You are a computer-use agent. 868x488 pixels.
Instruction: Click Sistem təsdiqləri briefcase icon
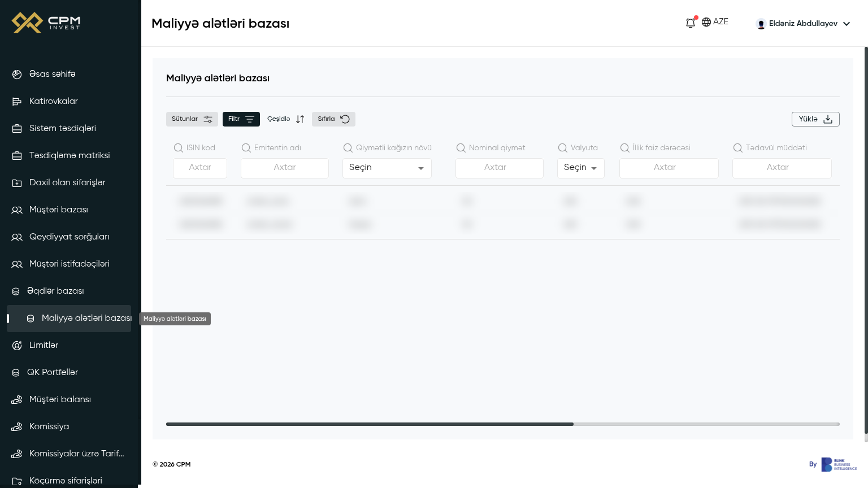click(x=17, y=128)
